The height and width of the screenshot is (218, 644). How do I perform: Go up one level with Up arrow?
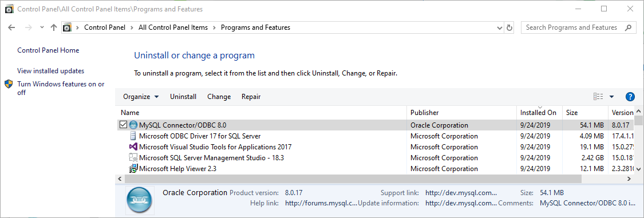coord(53,27)
